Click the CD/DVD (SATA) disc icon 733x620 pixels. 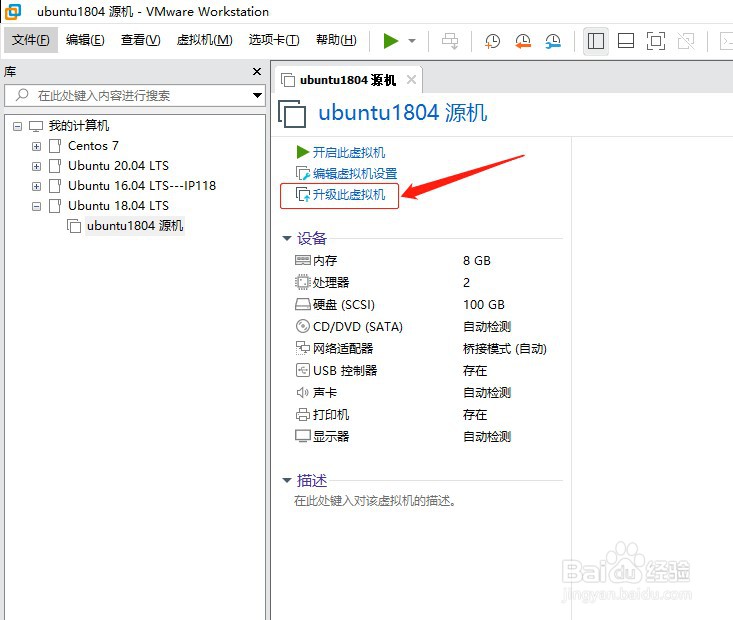click(x=303, y=326)
